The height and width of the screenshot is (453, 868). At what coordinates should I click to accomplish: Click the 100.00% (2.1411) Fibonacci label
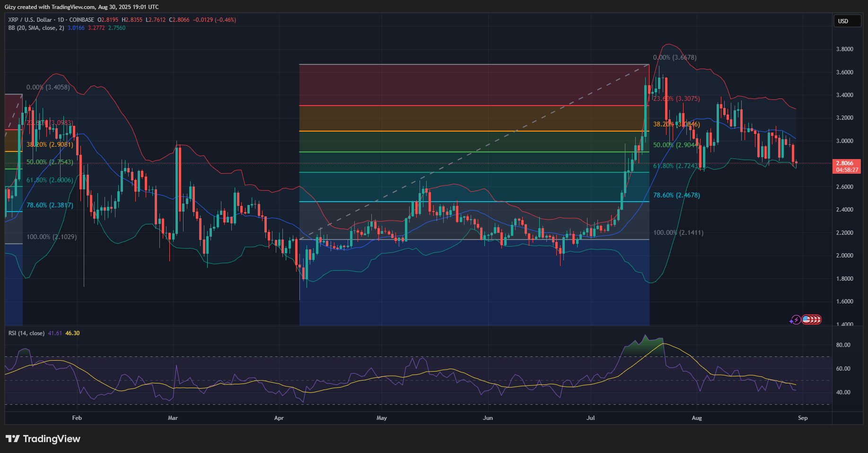click(x=678, y=233)
